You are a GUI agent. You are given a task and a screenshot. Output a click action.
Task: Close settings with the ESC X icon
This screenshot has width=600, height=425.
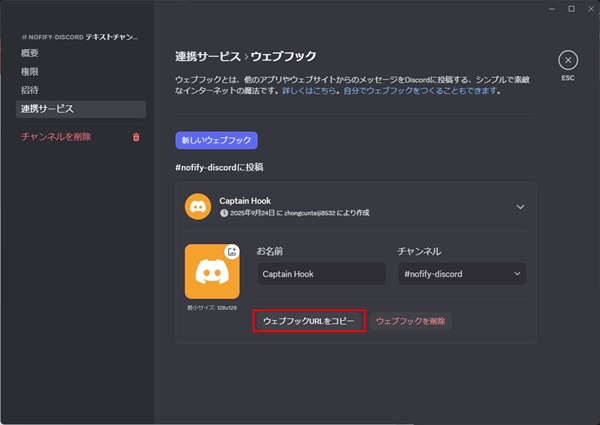pos(568,60)
